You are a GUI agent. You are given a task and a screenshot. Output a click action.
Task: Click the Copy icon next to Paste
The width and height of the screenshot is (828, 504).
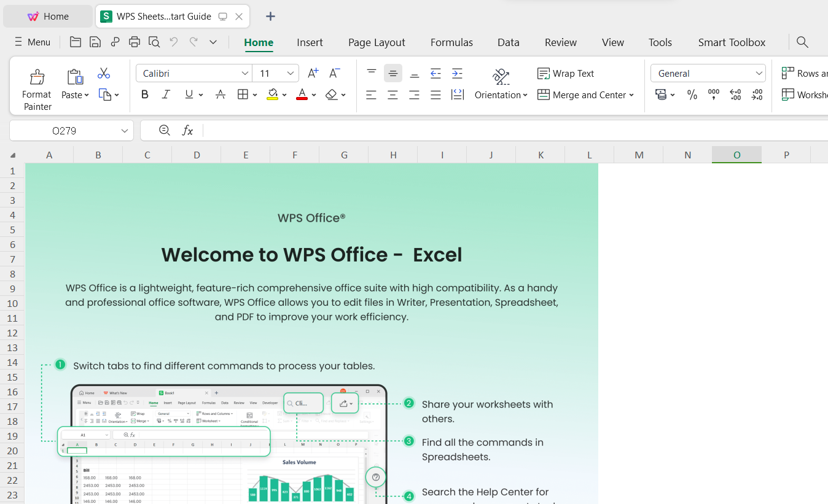click(105, 95)
